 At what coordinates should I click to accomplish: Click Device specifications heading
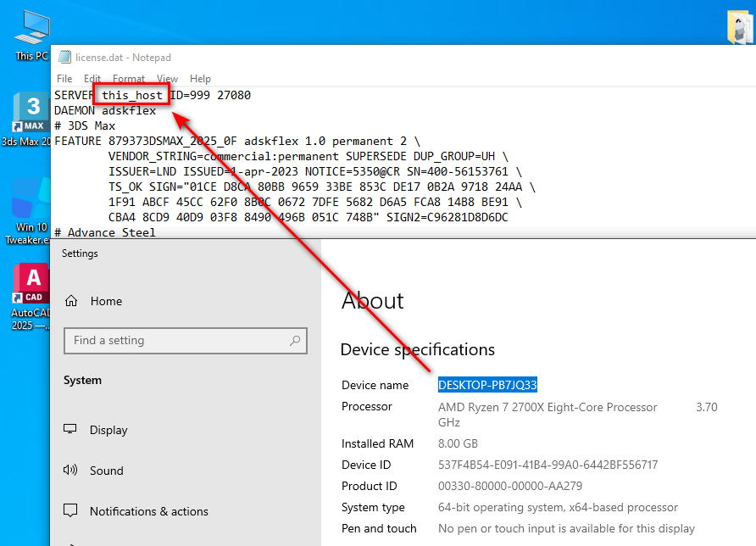pyautogui.click(x=418, y=349)
